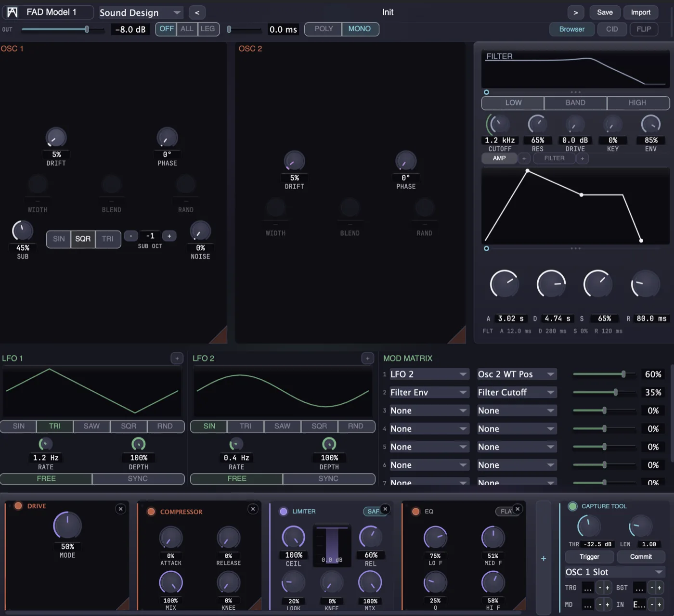Viewport: 674px width, 616px height.
Task: Toggle the Capture Tool power button
Action: (573, 506)
